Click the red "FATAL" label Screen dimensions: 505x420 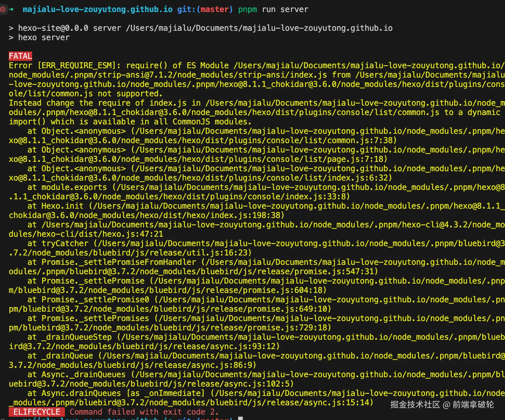pyautogui.click(x=20, y=56)
